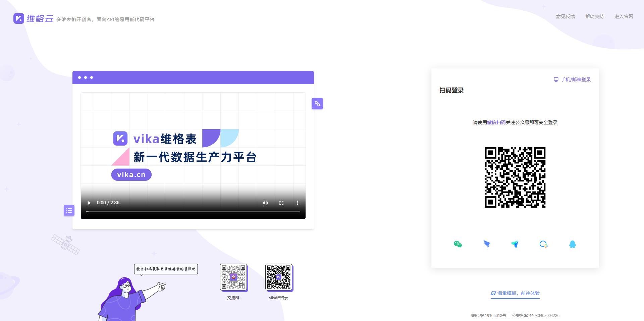Click the 微信扫码 highlighted text

[x=496, y=122]
